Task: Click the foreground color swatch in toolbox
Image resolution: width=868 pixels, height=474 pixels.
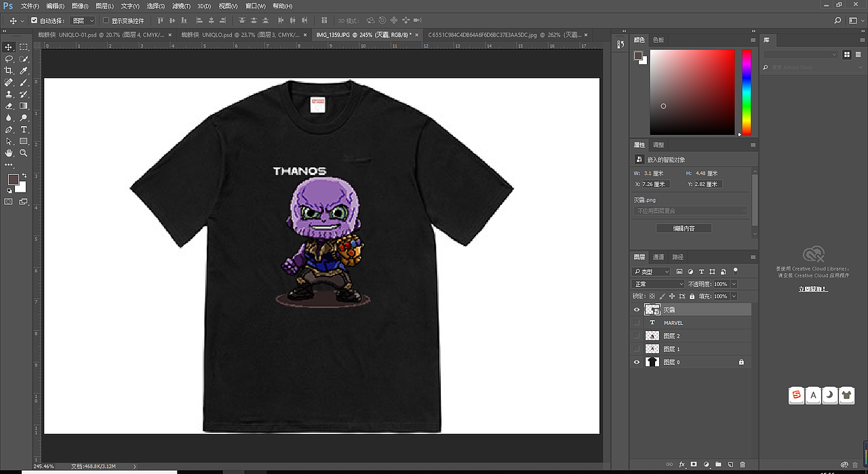Action: click(x=13, y=180)
